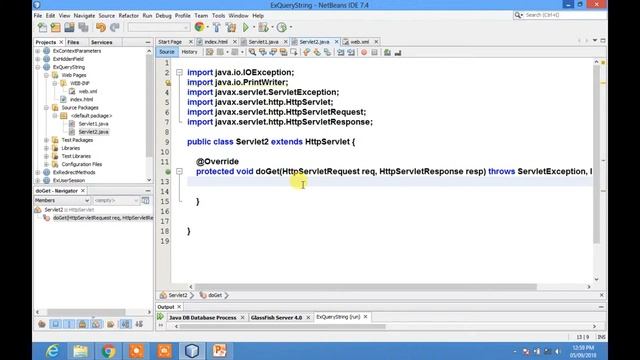Collapse the ExQueryString project node
Screen dimensions: 640x360
click(x=38, y=67)
